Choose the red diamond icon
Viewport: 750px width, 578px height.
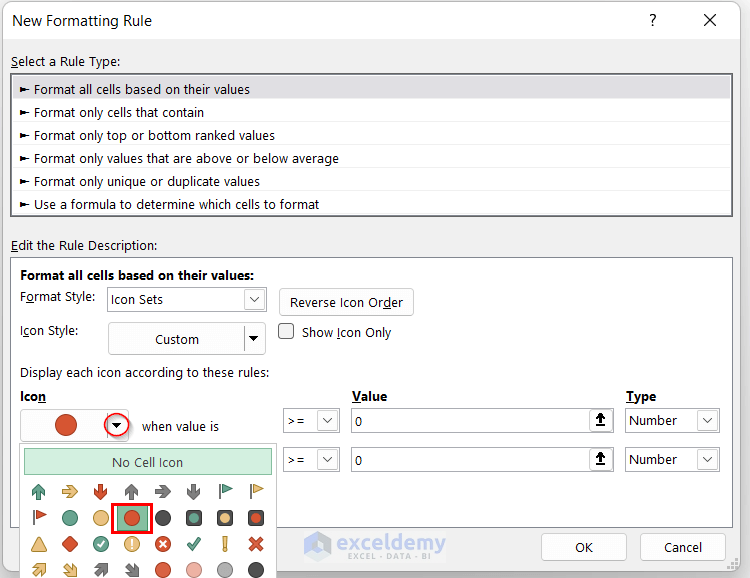pos(70,544)
